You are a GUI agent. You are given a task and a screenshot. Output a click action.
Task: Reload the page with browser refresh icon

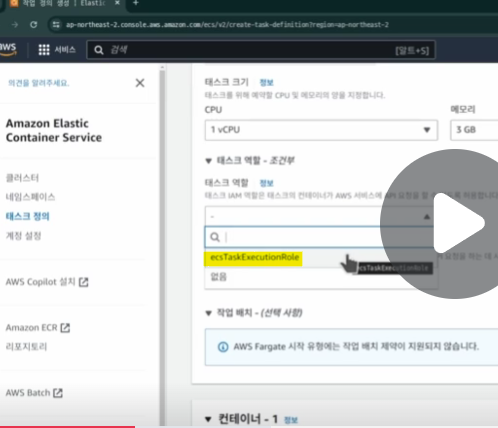[34, 24]
